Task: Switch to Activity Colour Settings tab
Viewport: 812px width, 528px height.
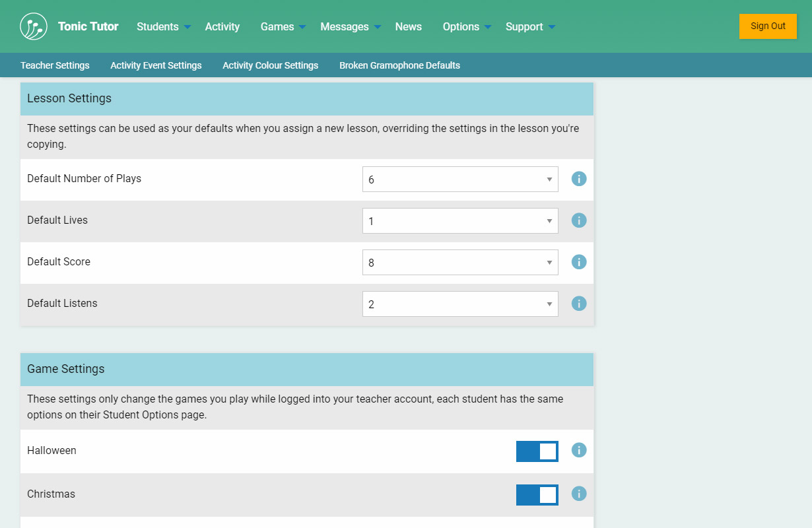Action: 270,65
